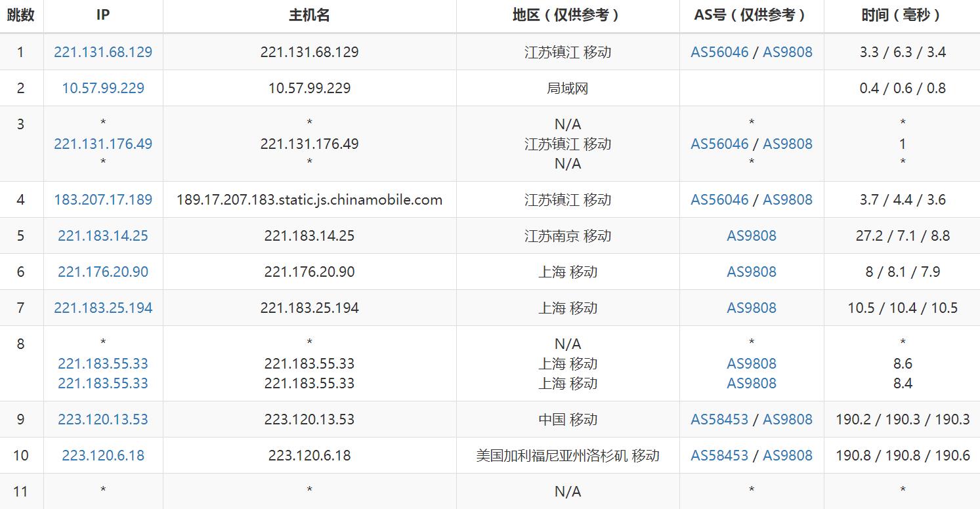Click the 江苏南京 移动 region cell
Screen dimensions: 980x509
click(568, 235)
